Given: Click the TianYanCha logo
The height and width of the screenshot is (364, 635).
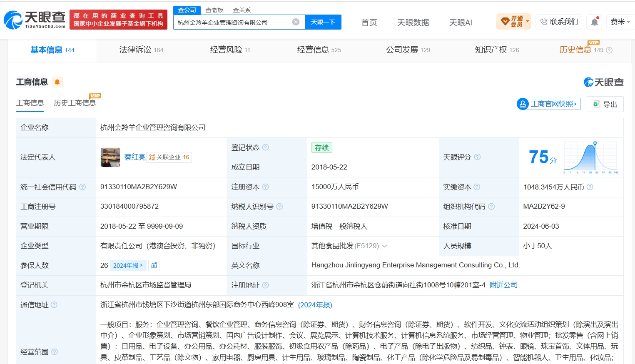Looking at the screenshot, I should [x=35, y=20].
